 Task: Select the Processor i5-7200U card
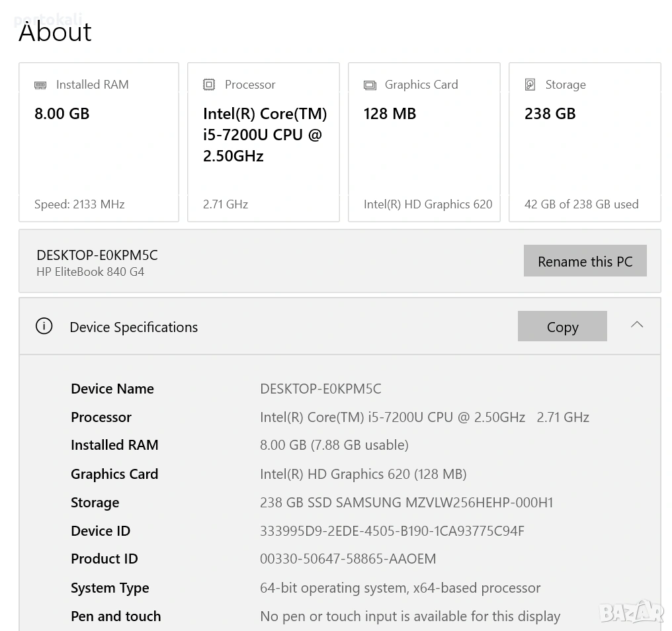pos(263,142)
